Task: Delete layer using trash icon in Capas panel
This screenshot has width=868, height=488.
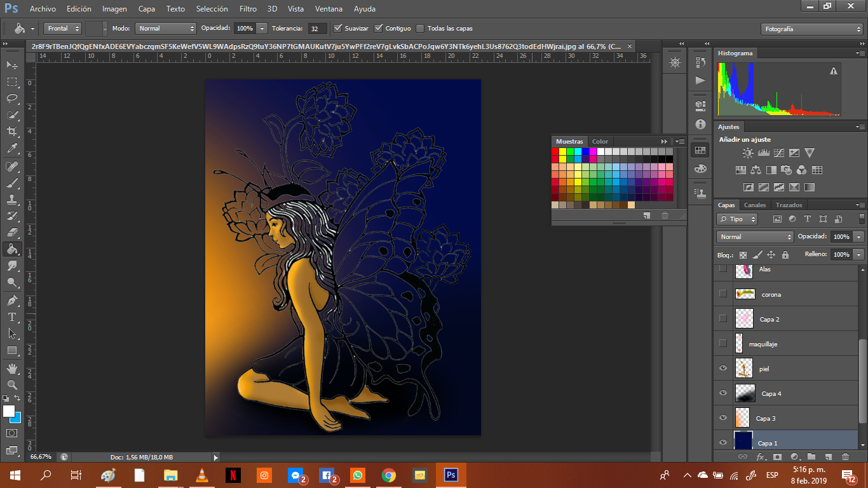Action: pyautogui.click(x=845, y=457)
